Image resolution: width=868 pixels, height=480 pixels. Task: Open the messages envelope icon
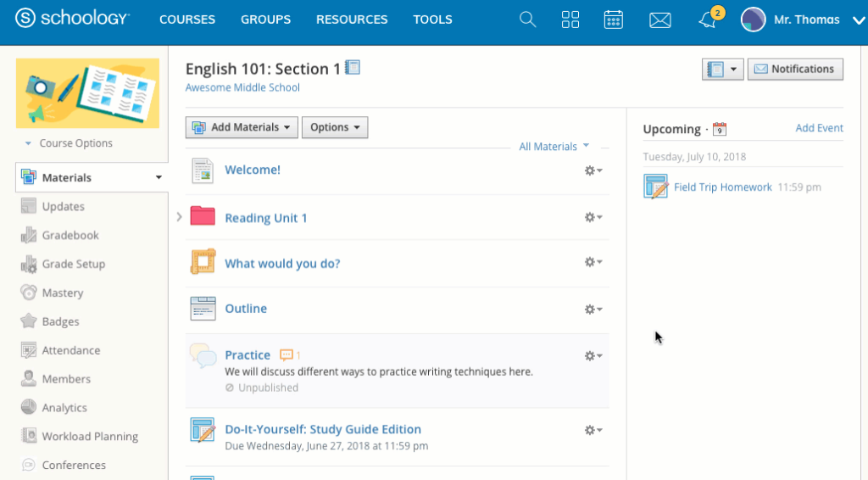660,20
